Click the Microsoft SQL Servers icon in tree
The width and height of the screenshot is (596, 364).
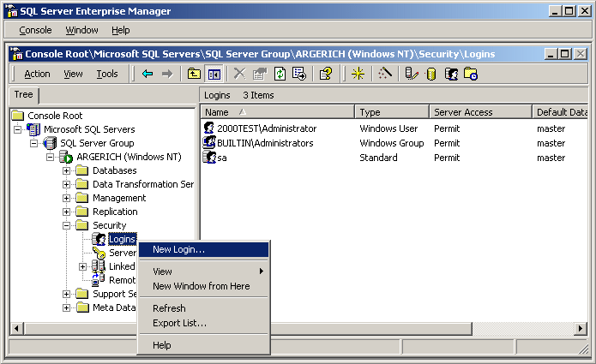point(33,129)
